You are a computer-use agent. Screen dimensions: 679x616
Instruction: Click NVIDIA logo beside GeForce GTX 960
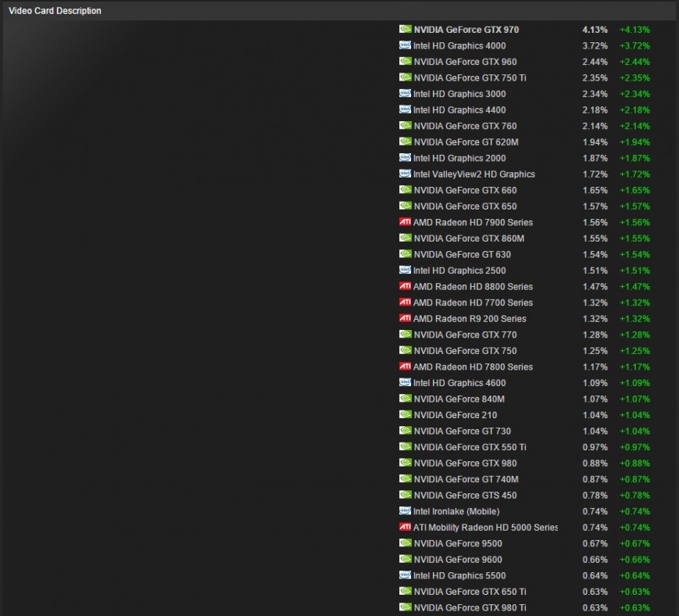point(405,61)
